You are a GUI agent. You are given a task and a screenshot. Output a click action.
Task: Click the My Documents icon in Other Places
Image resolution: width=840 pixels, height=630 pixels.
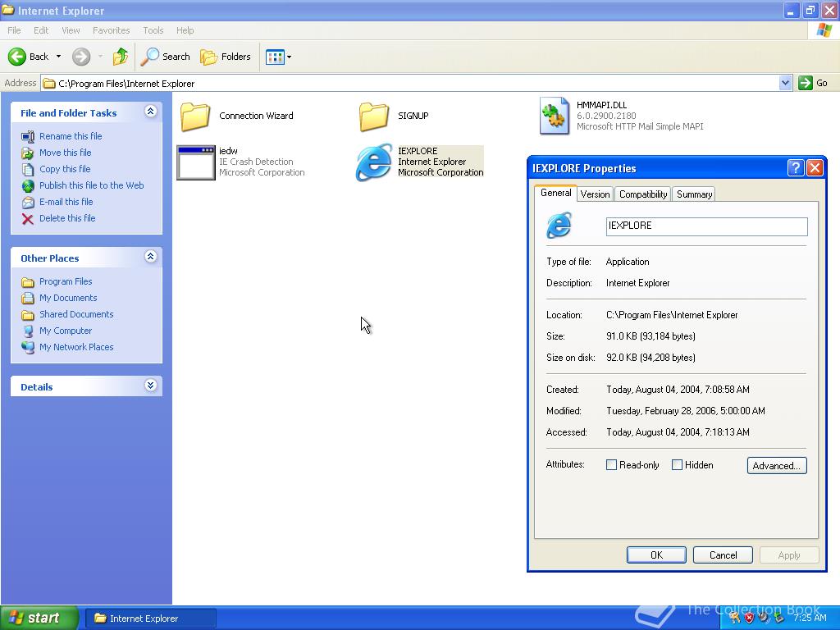28,298
